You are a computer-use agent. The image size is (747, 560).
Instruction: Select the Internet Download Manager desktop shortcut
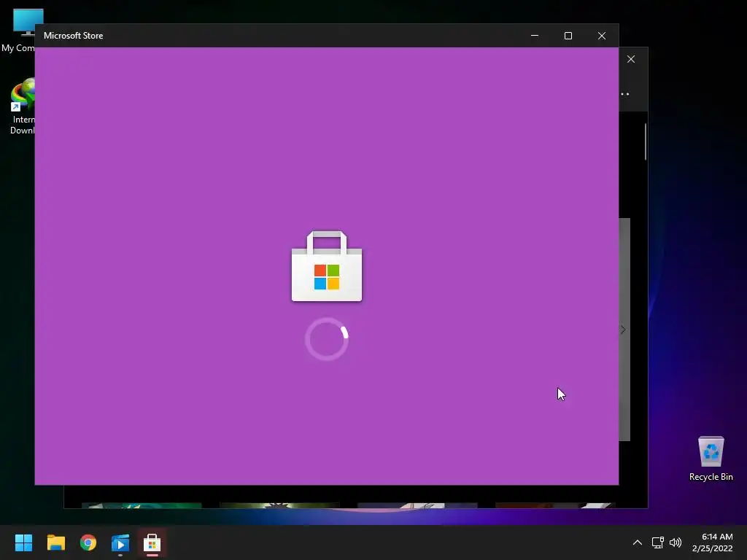coord(21,107)
